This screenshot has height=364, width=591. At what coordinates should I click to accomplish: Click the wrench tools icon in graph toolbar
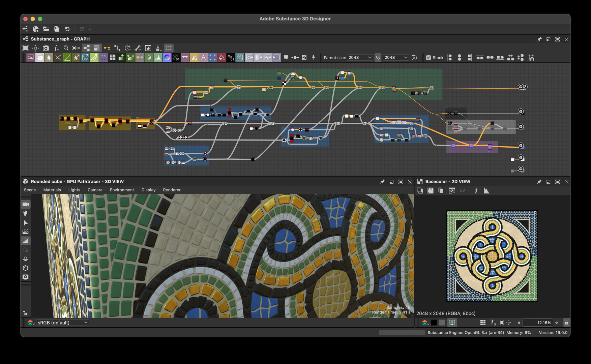point(138,48)
